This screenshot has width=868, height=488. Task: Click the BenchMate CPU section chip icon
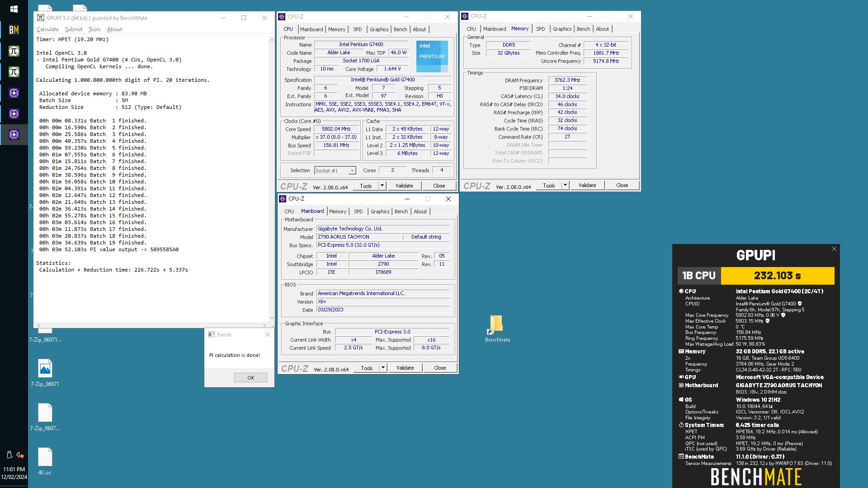(681, 291)
